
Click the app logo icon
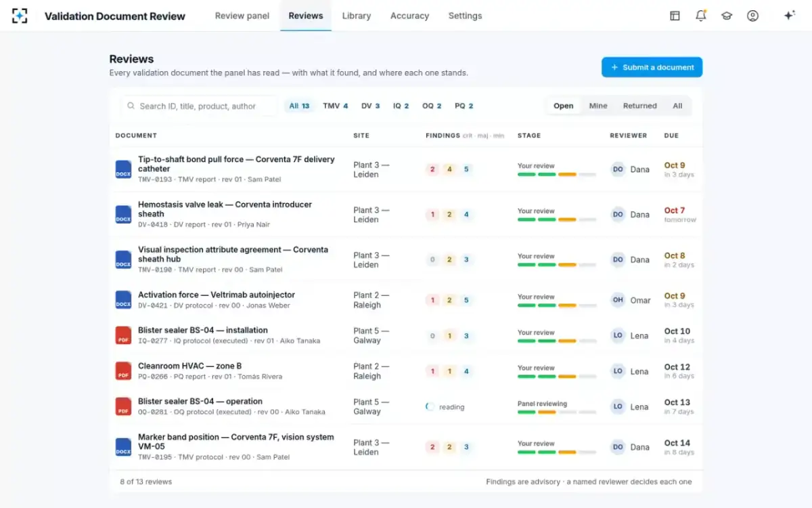point(20,16)
